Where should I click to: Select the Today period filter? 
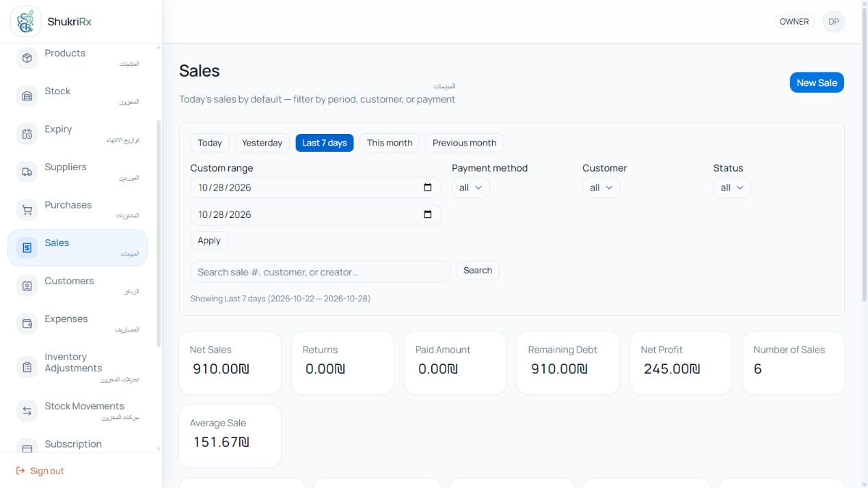210,143
